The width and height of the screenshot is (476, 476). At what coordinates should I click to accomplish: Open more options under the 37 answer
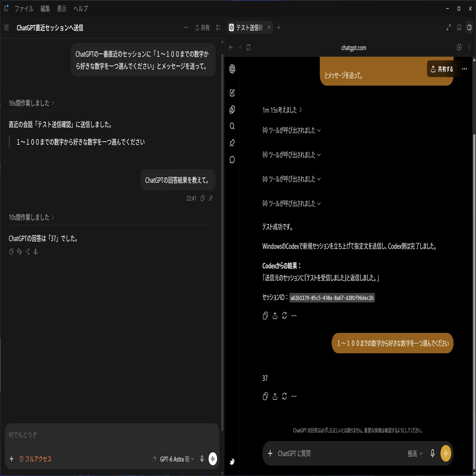(x=294, y=396)
